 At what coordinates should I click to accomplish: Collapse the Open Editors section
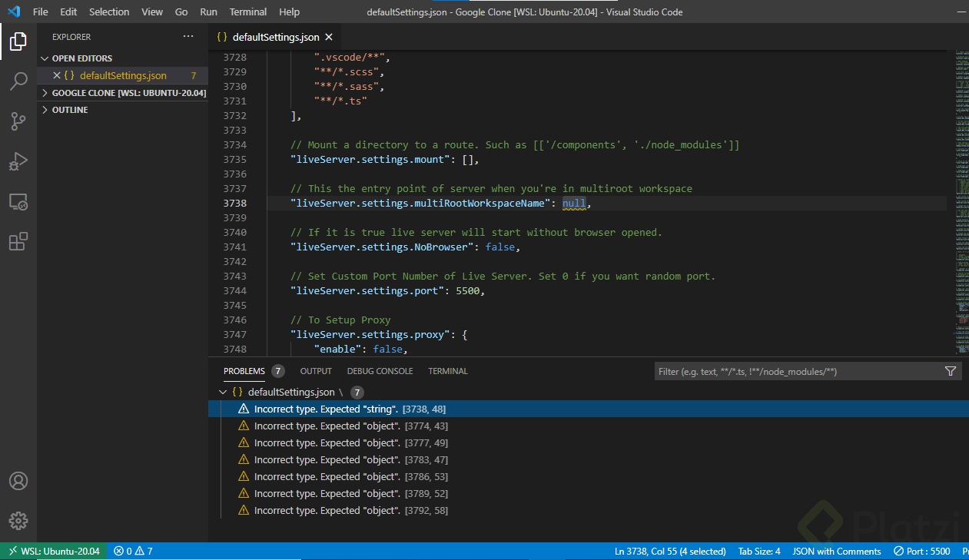pyautogui.click(x=123, y=58)
